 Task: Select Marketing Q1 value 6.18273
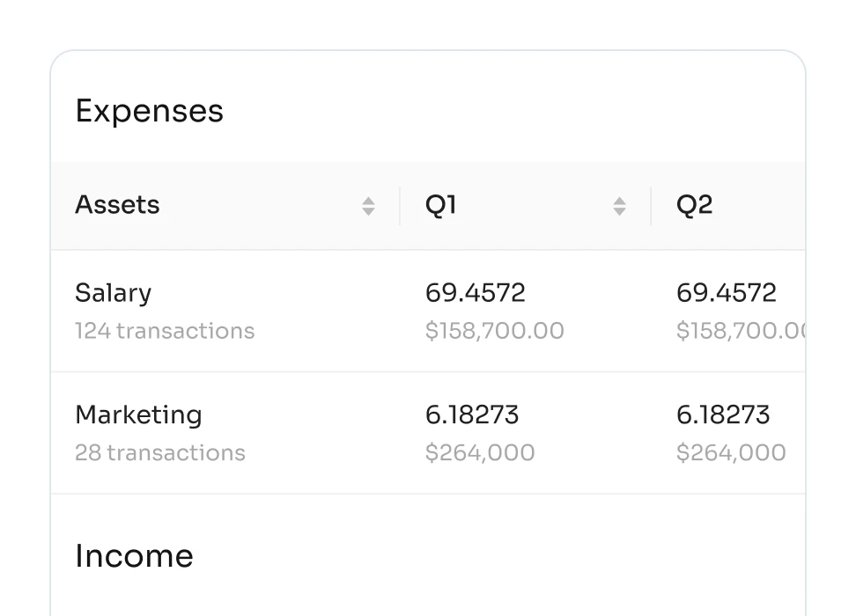click(472, 414)
